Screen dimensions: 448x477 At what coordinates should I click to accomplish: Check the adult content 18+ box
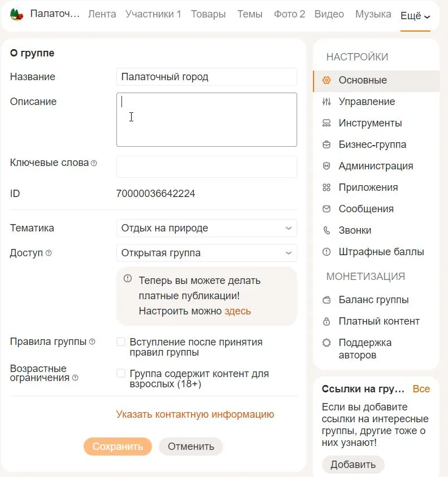[121, 373]
